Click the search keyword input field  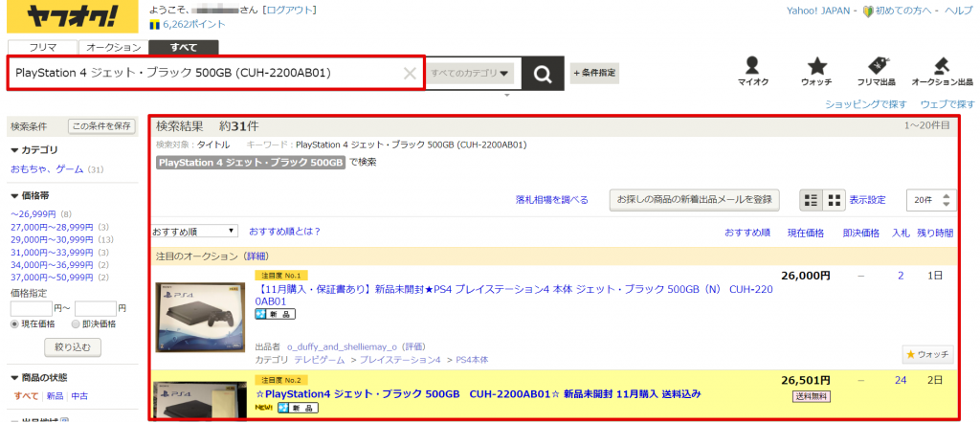point(215,73)
